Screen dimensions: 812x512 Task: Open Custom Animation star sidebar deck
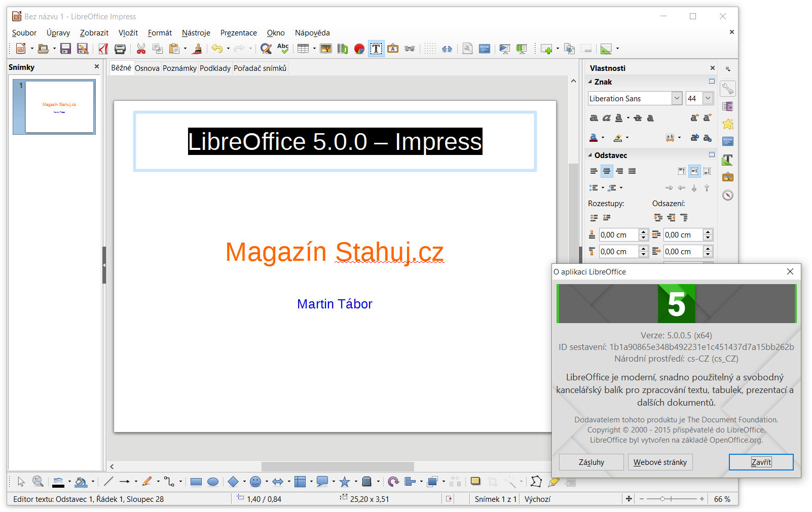(728, 124)
